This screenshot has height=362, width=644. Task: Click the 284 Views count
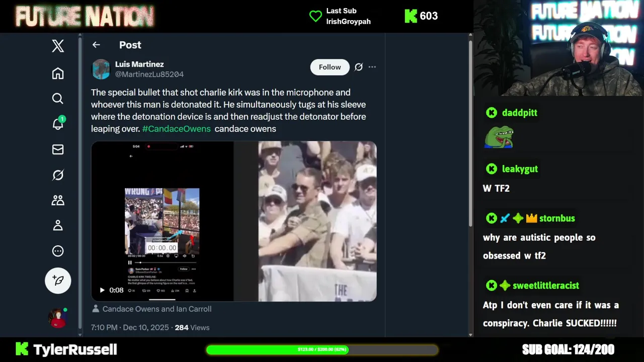pyautogui.click(x=192, y=327)
